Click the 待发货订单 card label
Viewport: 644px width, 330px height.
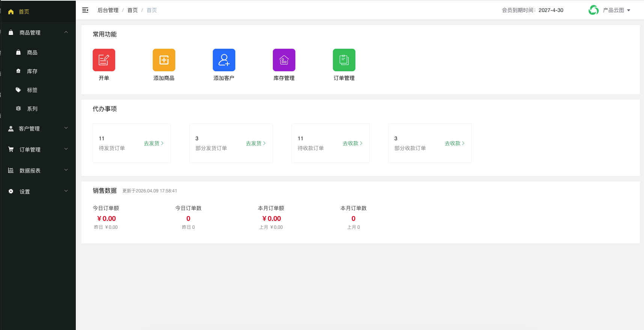(112, 148)
